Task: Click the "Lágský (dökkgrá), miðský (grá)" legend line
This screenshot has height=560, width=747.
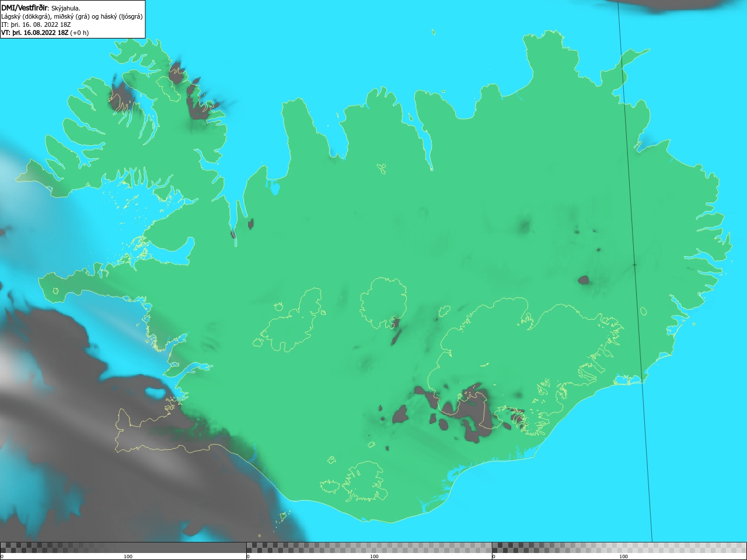Action: coord(72,16)
